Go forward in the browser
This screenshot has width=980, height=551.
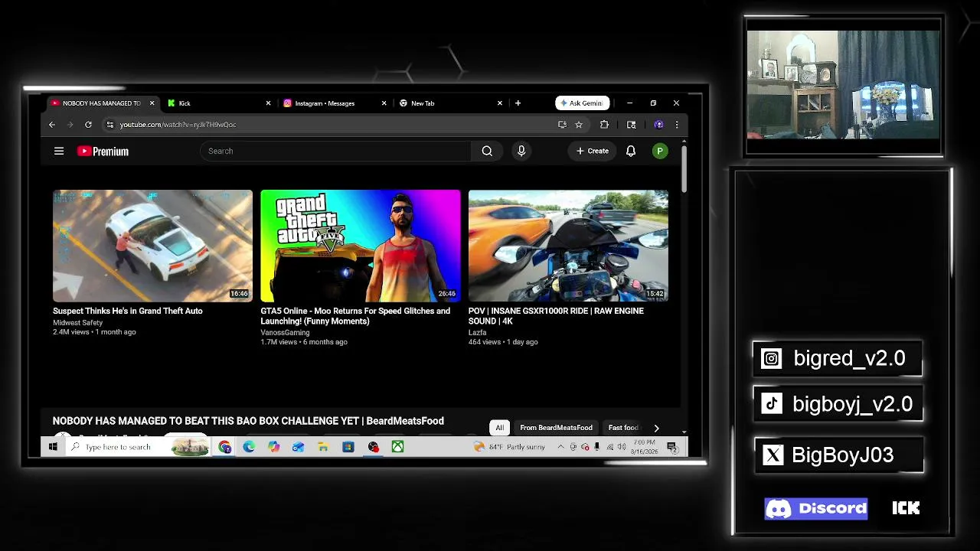70,125
